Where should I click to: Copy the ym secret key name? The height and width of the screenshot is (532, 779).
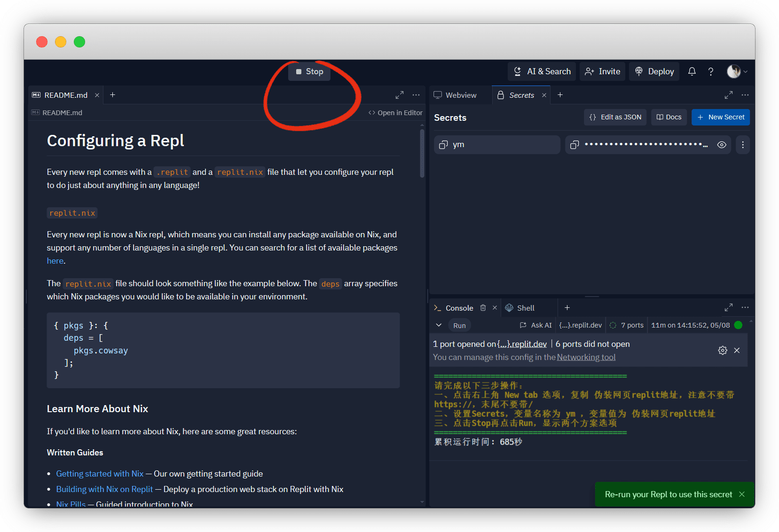[x=443, y=145]
